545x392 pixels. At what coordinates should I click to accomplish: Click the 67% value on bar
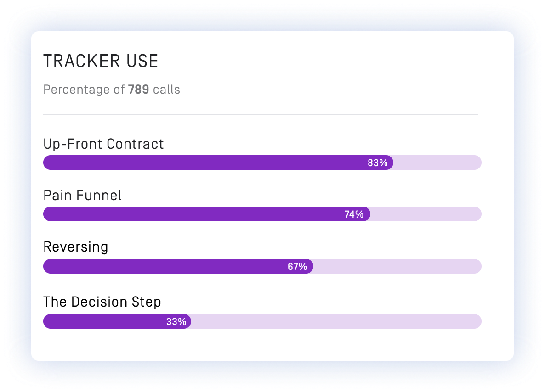[297, 266]
